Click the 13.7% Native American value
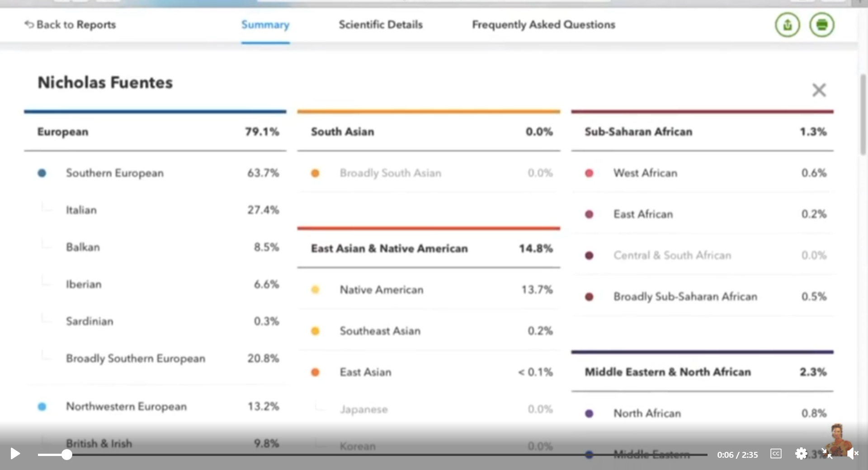The height and width of the screenshot is (470, 868). pyautogui.click(x=537, y=290)
